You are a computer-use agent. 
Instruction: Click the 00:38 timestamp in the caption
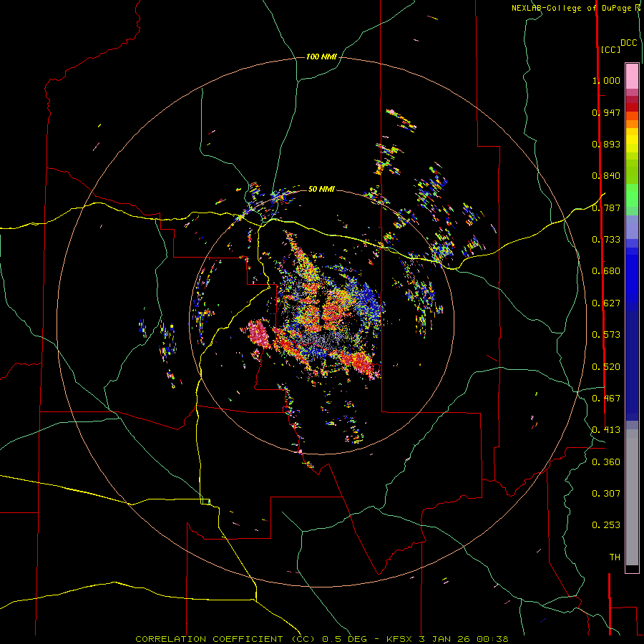pyautogui.click(x=492, y=639)
